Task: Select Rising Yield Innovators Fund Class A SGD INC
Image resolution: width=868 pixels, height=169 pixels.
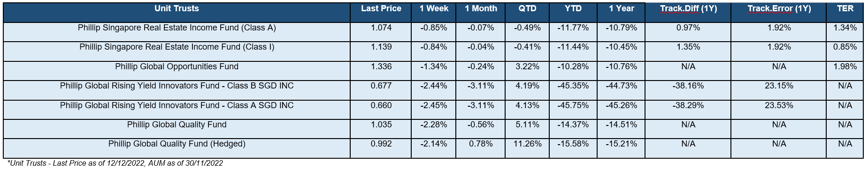Action: click(x=177, y=105)
